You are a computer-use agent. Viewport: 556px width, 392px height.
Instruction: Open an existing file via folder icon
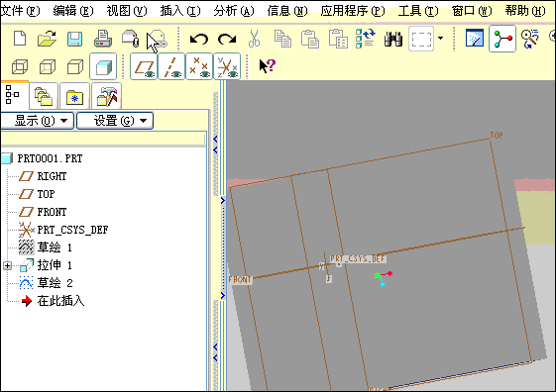point(48,39)
